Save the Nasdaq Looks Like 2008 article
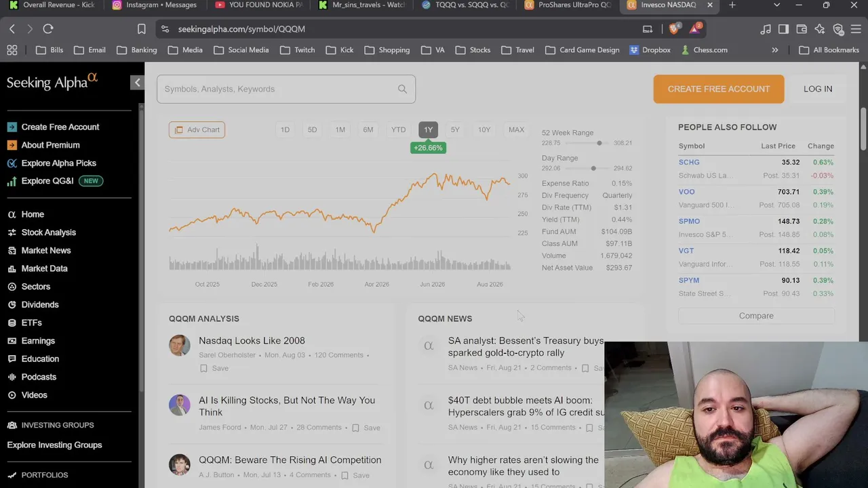Viewport: 868px width, 488px height. (214, 368)
